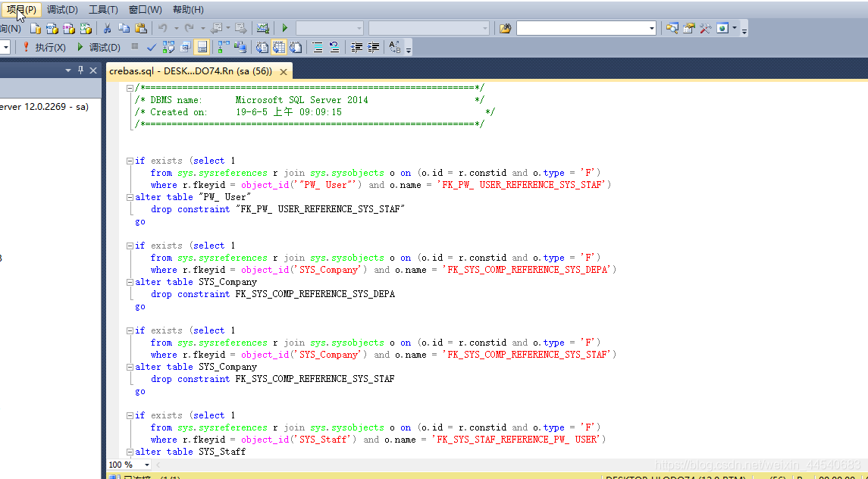This screenshot has width=868, height=479.
Task: Open the Web Browser window icon
Action: coord(722,28)
